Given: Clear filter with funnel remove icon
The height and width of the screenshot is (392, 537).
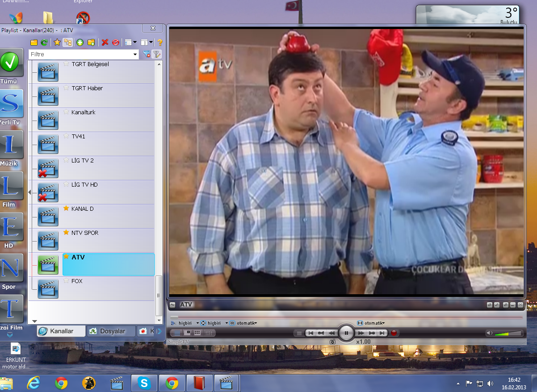Looking at the screenshot, I should 146,54.
